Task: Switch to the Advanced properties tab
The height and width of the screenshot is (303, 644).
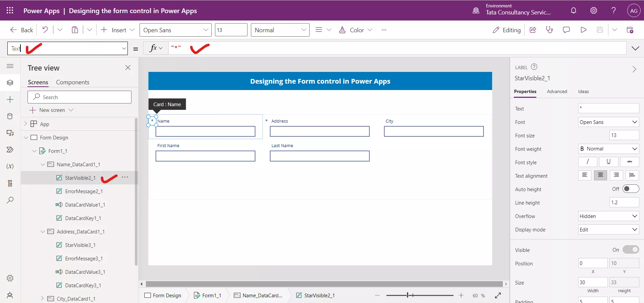Action: pyautogui.click(x=557, y=91)
